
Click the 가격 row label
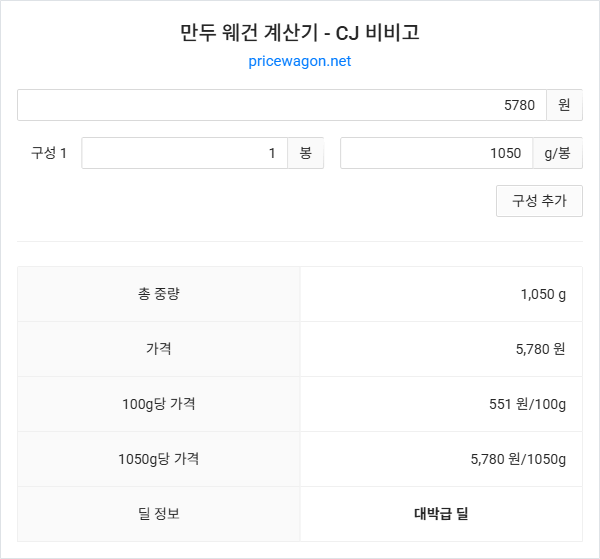coord(159,349)
